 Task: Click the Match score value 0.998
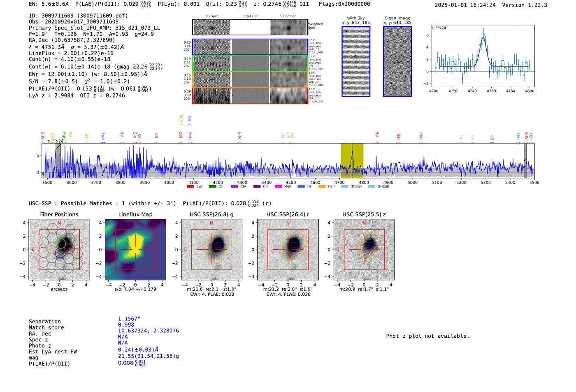pos(126,325)
